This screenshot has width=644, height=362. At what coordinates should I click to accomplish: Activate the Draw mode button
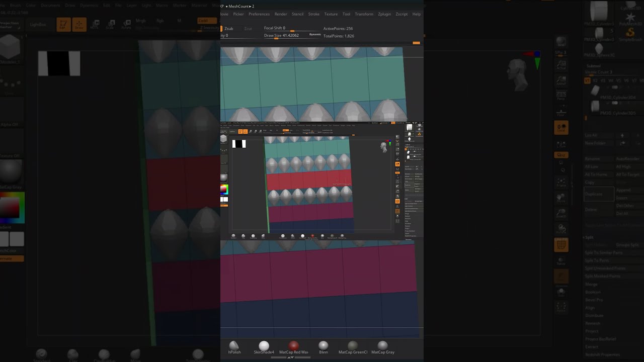[x=79, y=25]
